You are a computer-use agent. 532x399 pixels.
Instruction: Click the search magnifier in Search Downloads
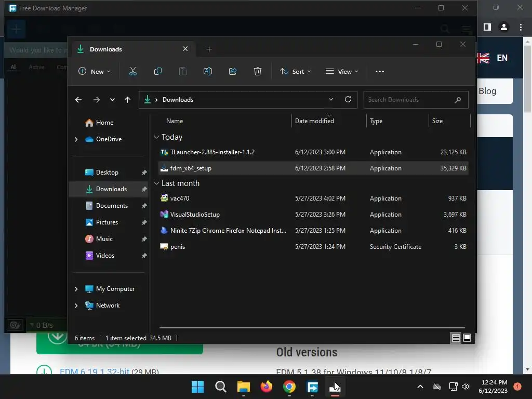click(x=458, y=100)
